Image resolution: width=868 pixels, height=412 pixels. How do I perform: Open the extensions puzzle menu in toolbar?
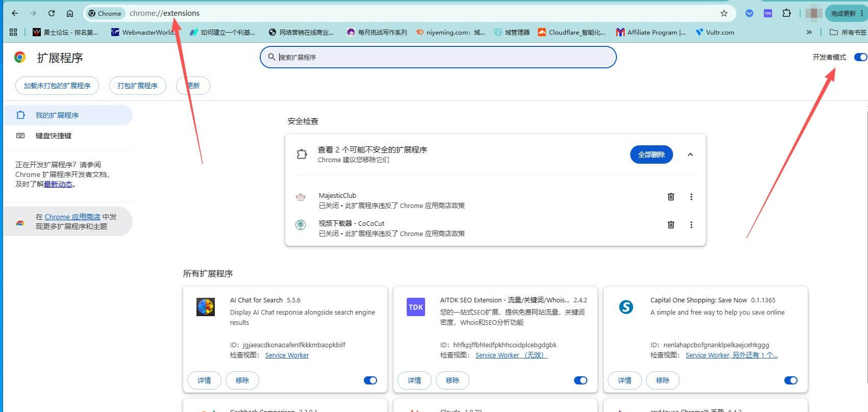tap(786, 13)
